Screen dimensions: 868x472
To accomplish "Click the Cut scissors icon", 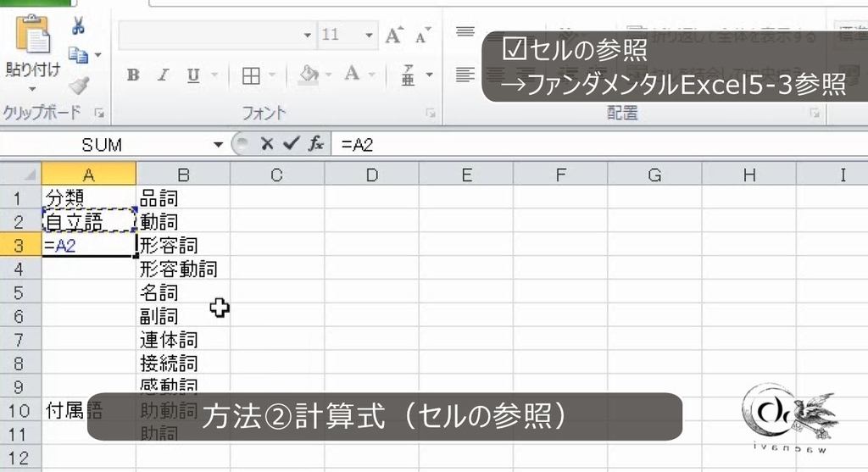I will click(x=78, y=25).
